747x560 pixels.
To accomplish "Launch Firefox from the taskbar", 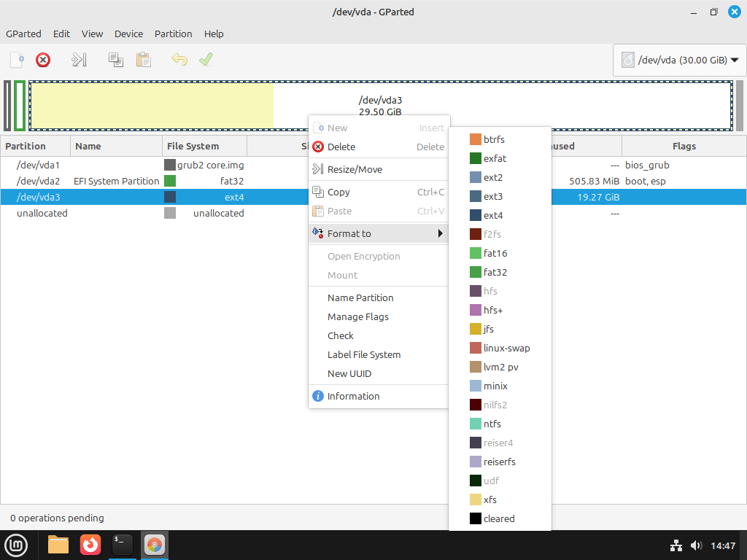I will 90,545.
